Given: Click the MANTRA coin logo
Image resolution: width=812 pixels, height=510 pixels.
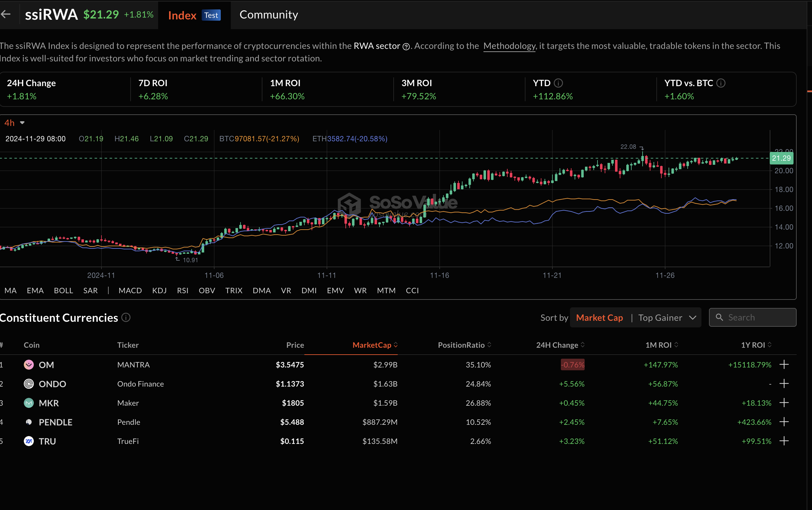Looking at the screenshot, I should (28, 364).
